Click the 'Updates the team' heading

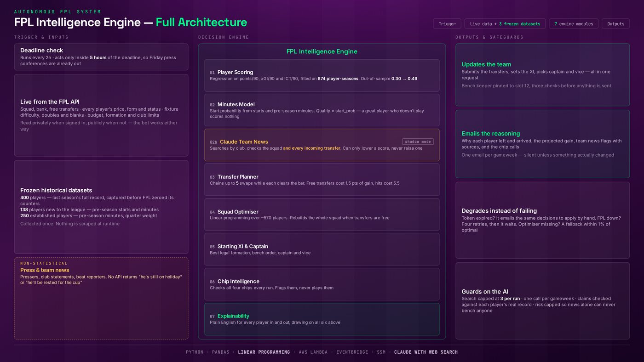(x=486, y=64)
